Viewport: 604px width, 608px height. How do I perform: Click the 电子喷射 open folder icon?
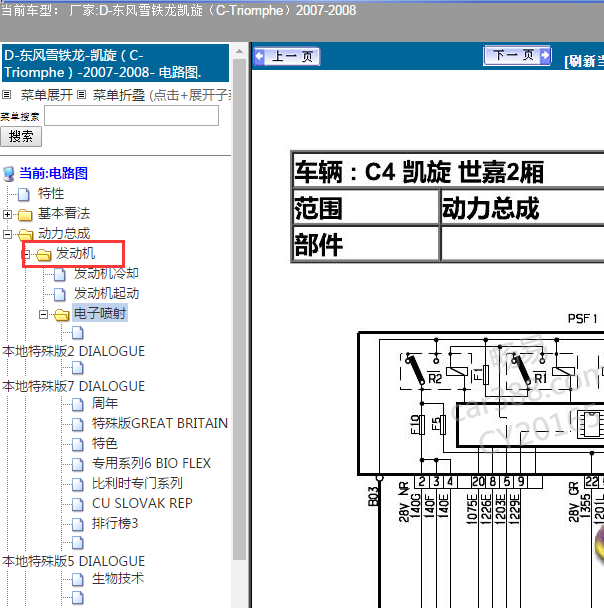62,315
